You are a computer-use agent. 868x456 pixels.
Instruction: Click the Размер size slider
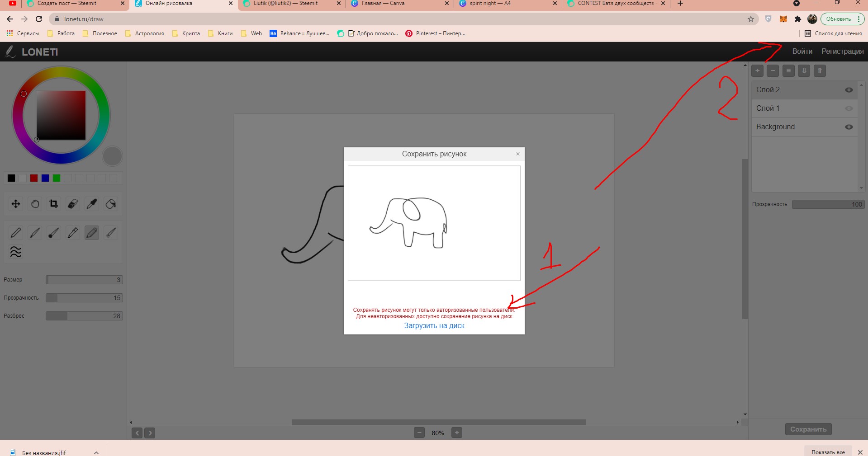pyautogui.click(x=84, y=280)
